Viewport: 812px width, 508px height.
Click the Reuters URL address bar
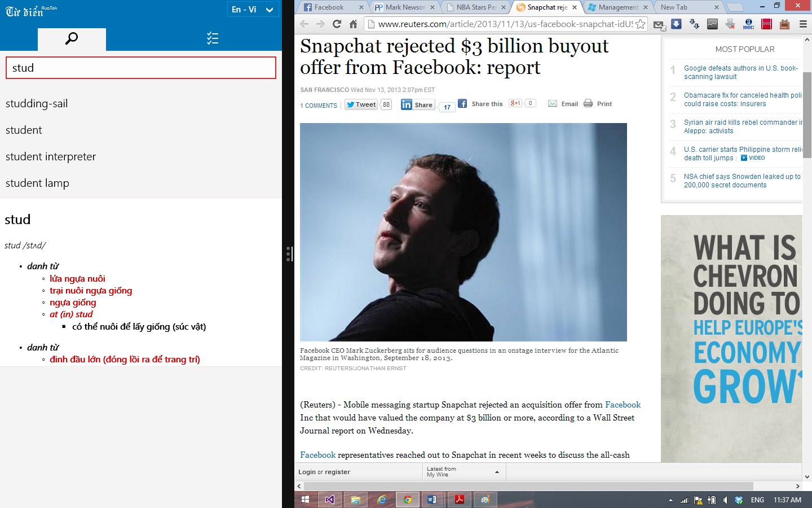[x=506, y=24]
